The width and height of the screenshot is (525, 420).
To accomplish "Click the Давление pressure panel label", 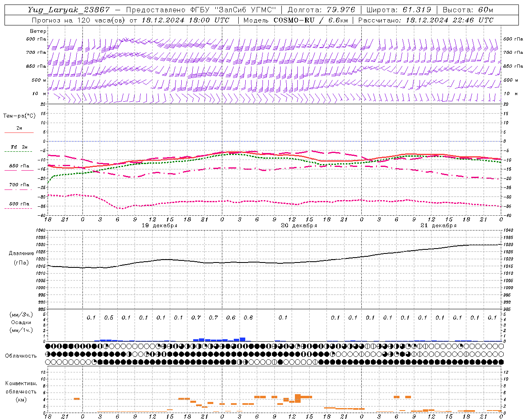I will pos(21,253).
